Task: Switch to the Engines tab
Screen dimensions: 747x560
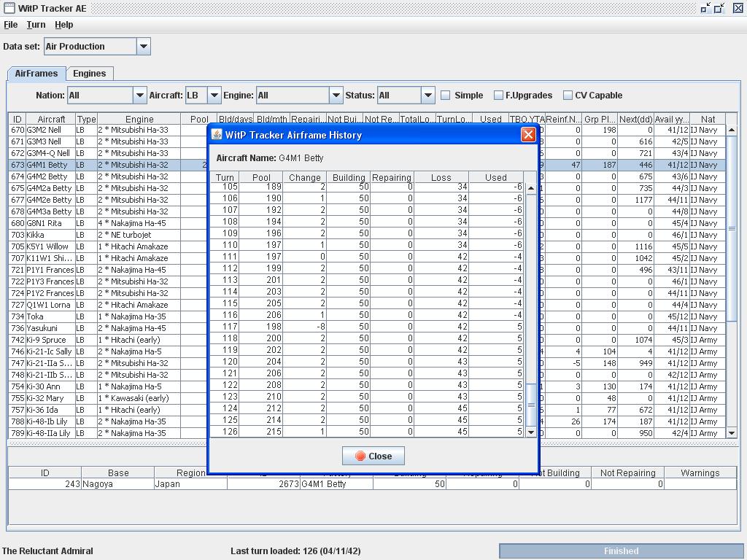Action: click(x=90, y=74)
